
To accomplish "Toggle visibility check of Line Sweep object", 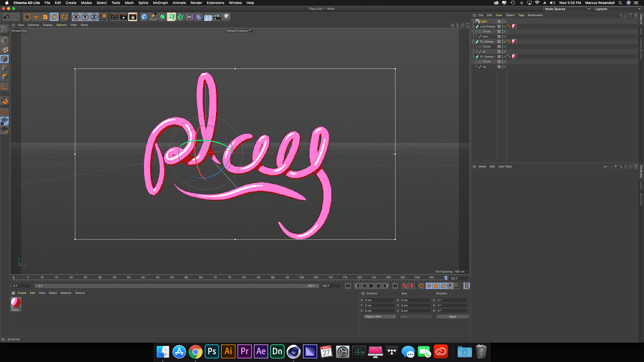I will pos(502,26).
